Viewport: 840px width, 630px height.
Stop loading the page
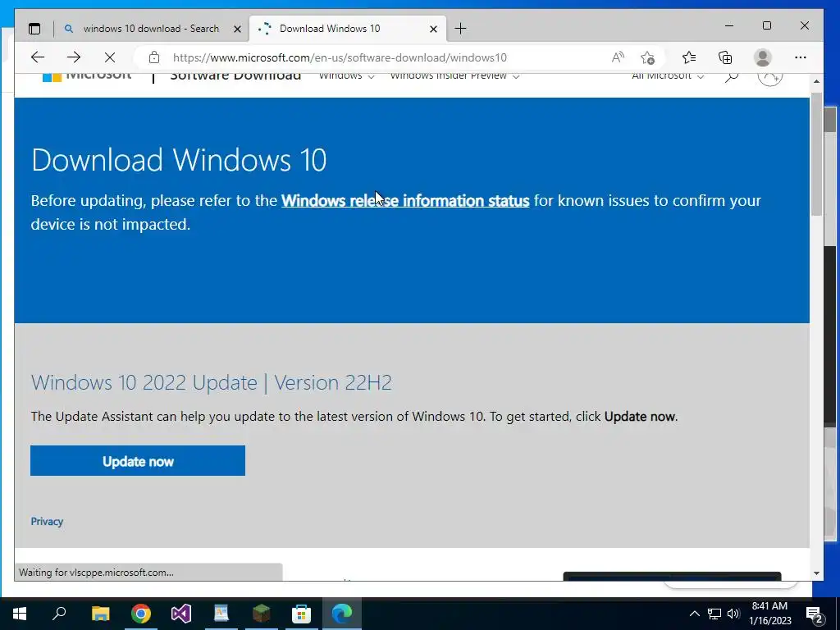click(110, 57)
